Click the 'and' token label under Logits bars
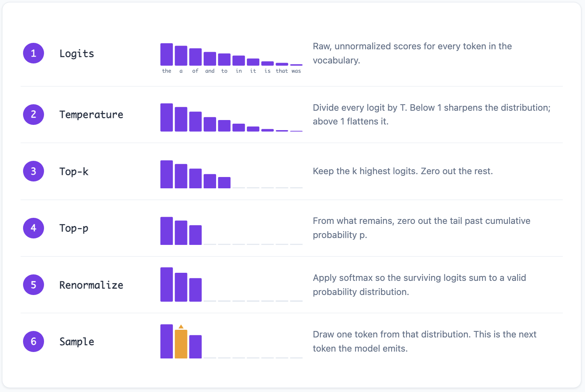The image size is (585, 392). tap(210, 71)
